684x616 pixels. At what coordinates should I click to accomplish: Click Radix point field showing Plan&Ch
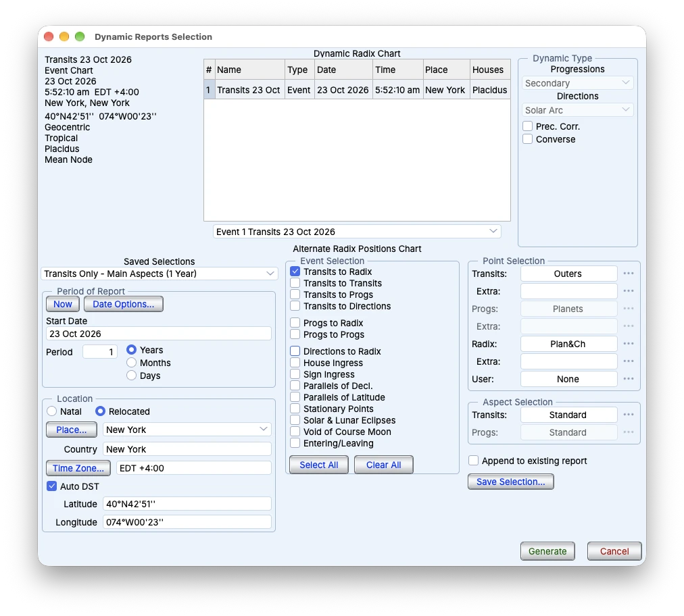click(568, 344)
